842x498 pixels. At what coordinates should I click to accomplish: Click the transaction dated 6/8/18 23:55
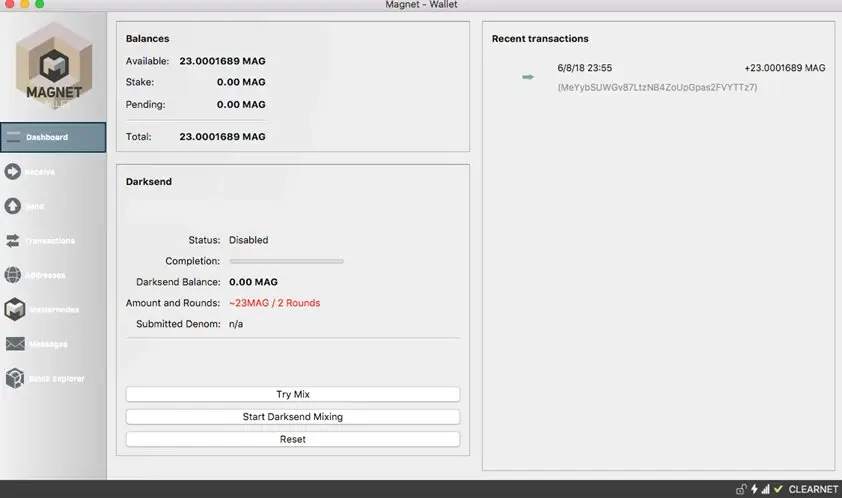pyautogui.click(x=584, y=68)
